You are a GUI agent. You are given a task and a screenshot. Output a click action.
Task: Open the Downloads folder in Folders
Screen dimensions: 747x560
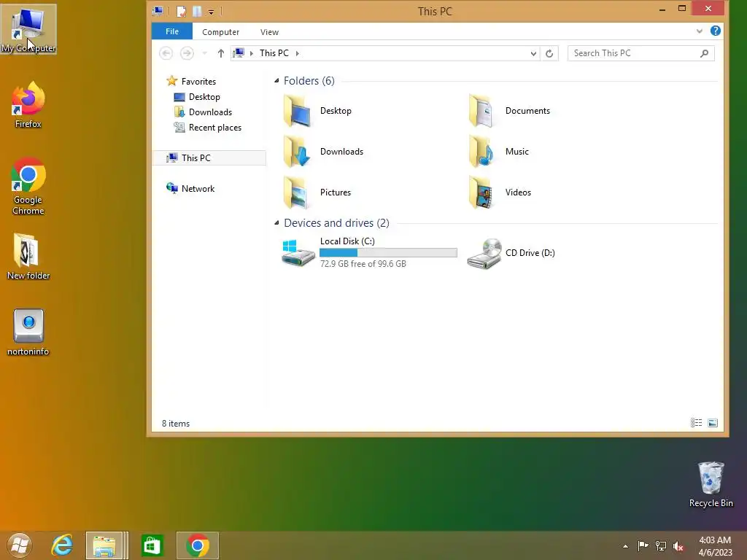[x=323, y=152]
